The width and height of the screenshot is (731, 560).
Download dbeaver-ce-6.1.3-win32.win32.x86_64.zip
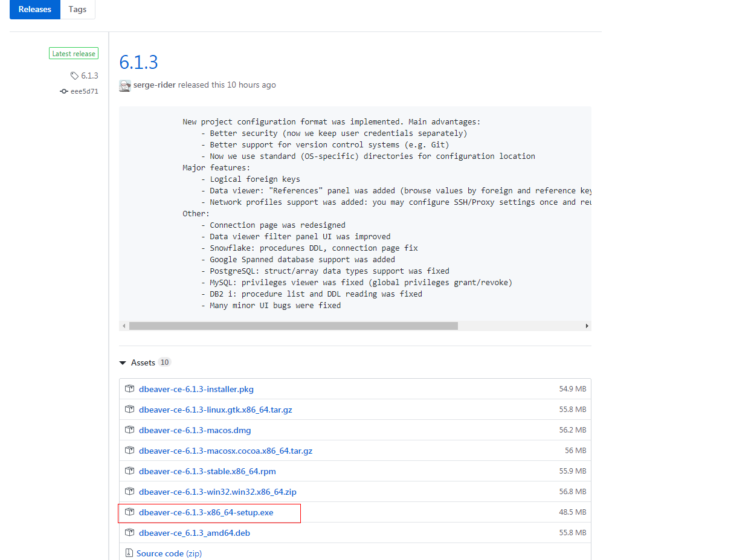coord(217,492)
